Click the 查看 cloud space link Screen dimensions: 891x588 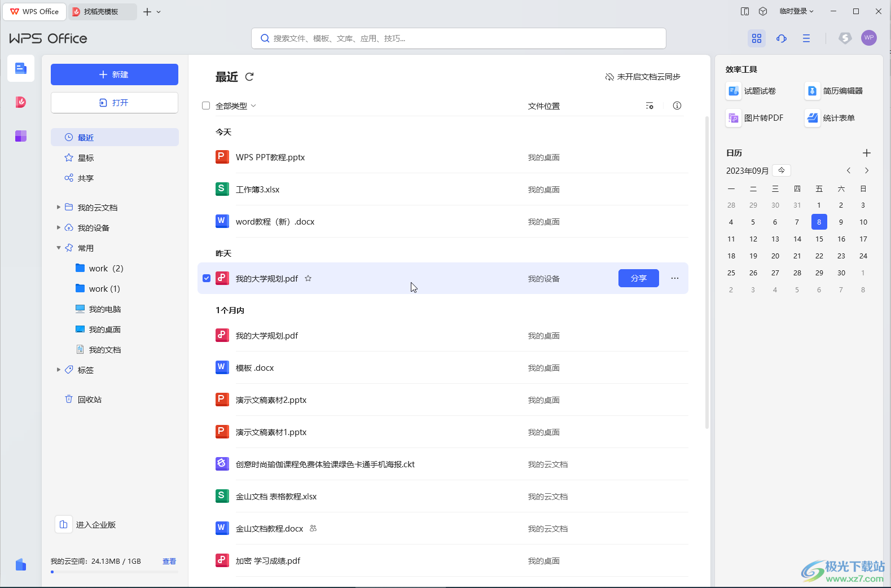click(169, 561)
